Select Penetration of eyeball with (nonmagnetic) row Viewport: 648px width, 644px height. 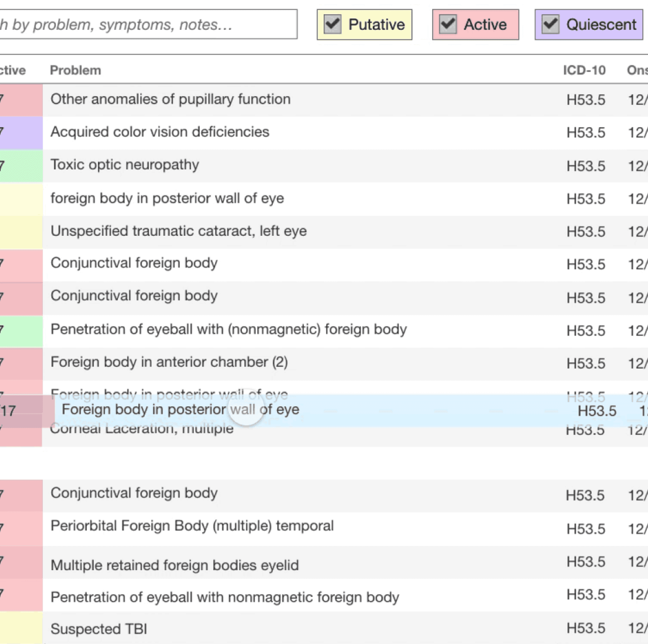(228, 329)
